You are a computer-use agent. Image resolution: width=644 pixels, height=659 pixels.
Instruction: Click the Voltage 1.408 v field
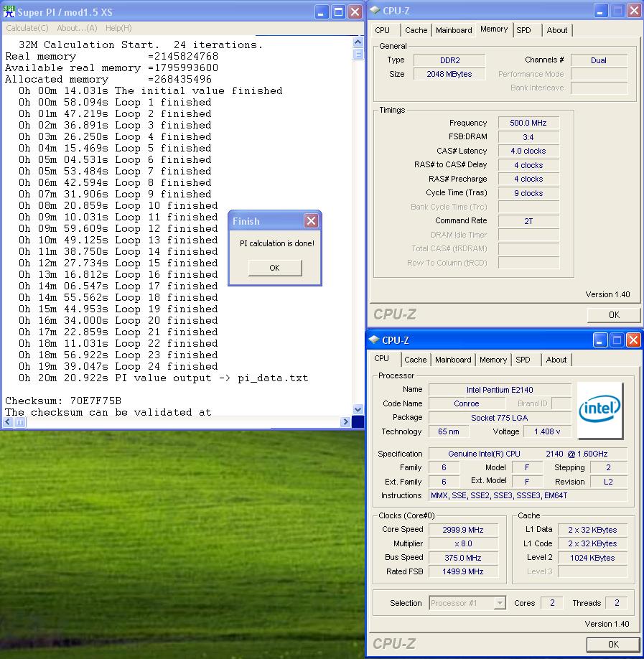[x=547, y=431]
